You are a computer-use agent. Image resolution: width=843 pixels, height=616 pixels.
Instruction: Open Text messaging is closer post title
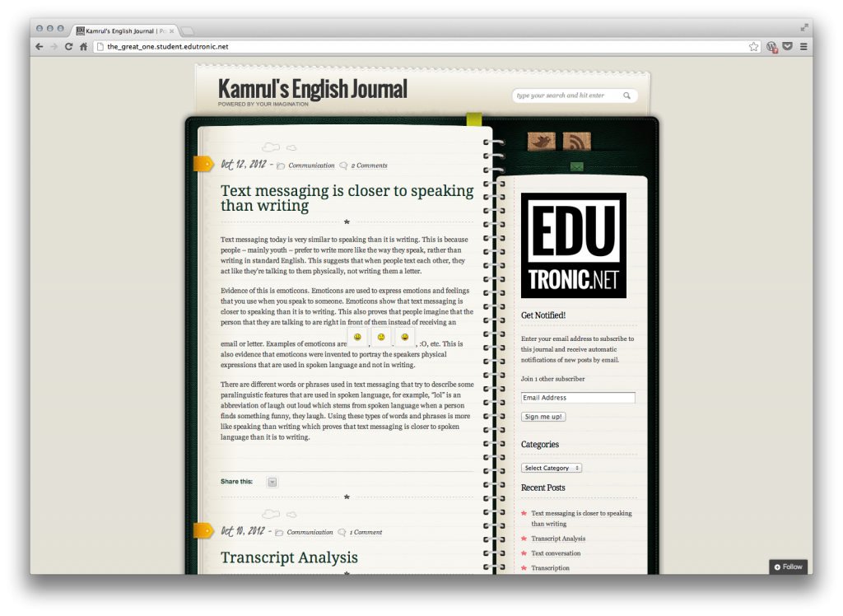pos(347,198)
